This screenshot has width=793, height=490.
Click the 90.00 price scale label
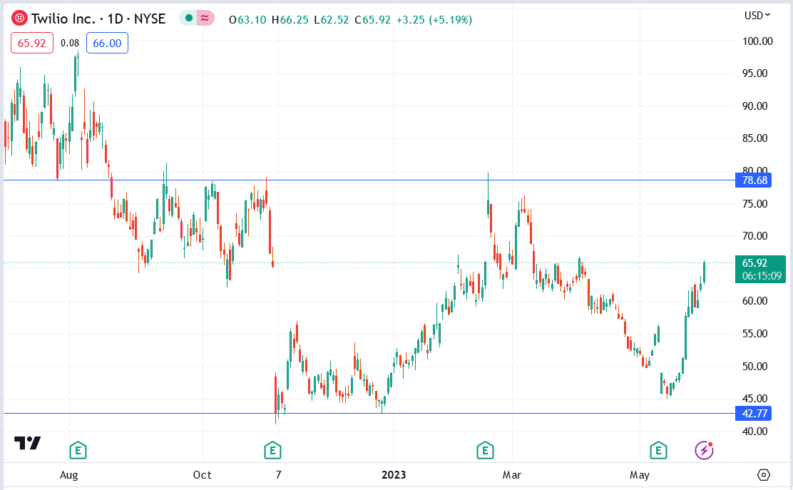coord(755,106)
